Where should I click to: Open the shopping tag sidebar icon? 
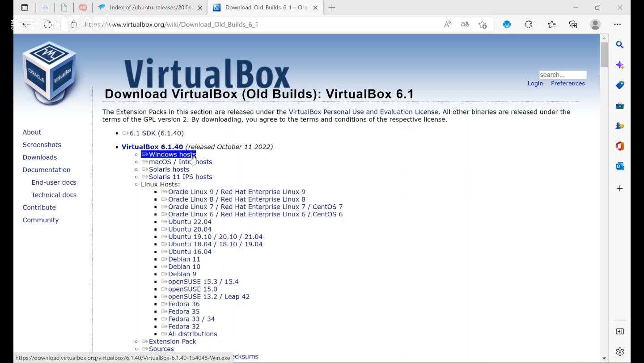pyautogui.click(x=620, y=85)
